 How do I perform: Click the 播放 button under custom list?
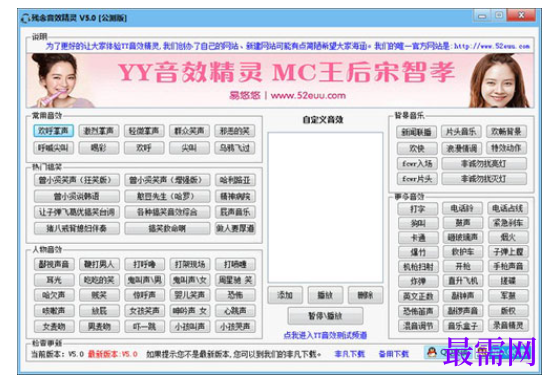click(325, 295)
